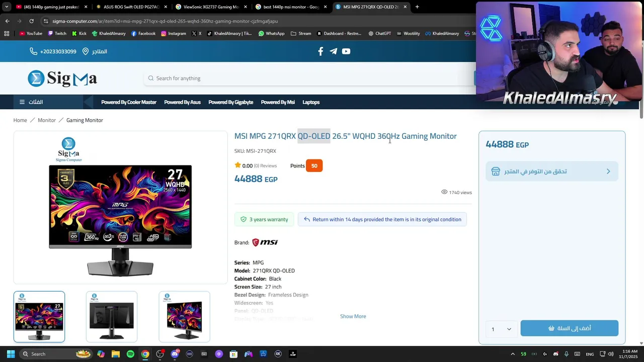Show hidden tray icons chevron
644x362 pixels.
[x=513, y=354]
